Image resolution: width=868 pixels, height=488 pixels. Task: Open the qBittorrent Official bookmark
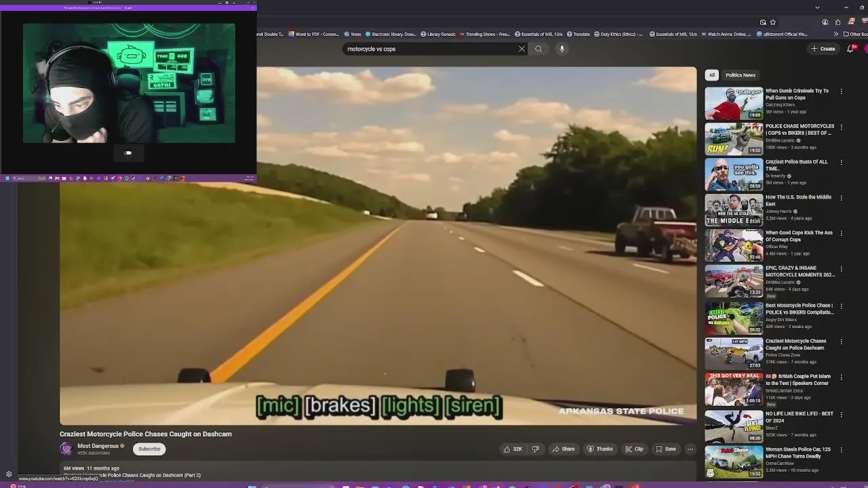tap(782, 34)
